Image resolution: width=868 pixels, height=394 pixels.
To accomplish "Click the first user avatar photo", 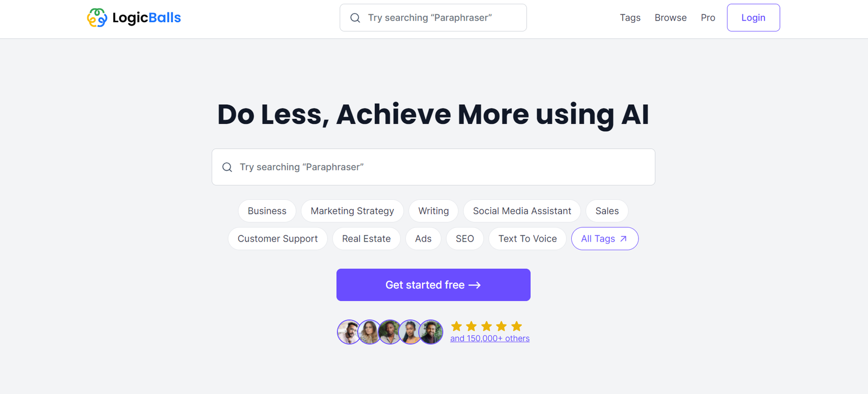I will pyautogui.click(x=348, y=332).
